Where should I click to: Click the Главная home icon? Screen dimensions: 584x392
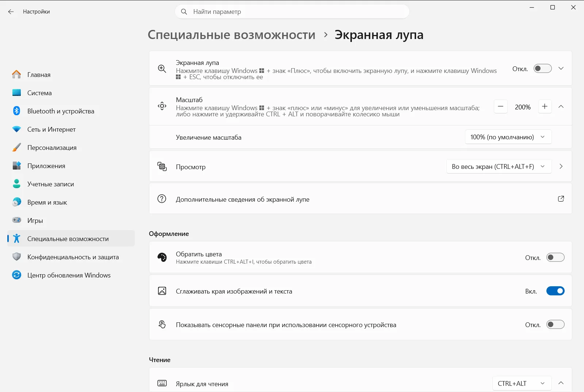16,74
